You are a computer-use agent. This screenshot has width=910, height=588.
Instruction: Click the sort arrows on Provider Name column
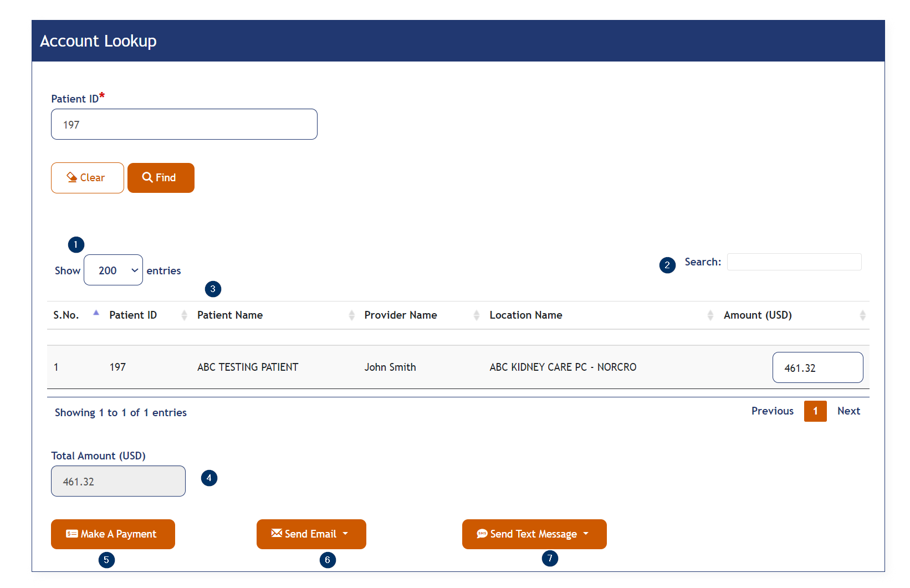tap(477, 315)
